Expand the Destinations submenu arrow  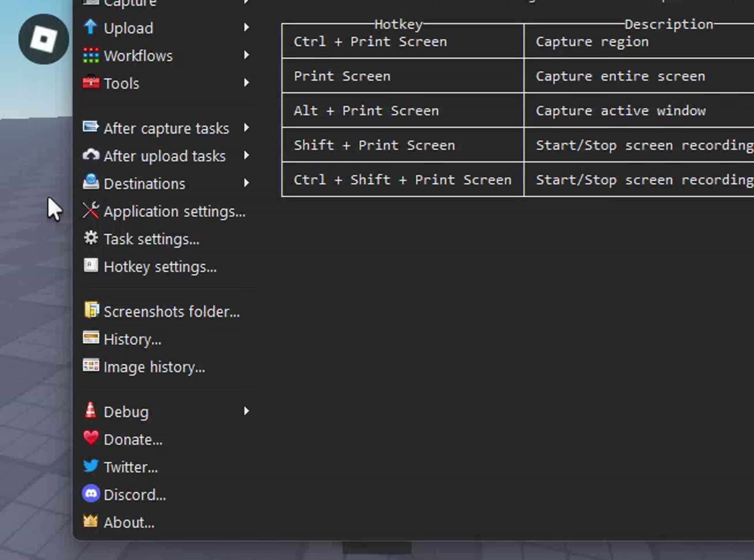coord(246,183)
